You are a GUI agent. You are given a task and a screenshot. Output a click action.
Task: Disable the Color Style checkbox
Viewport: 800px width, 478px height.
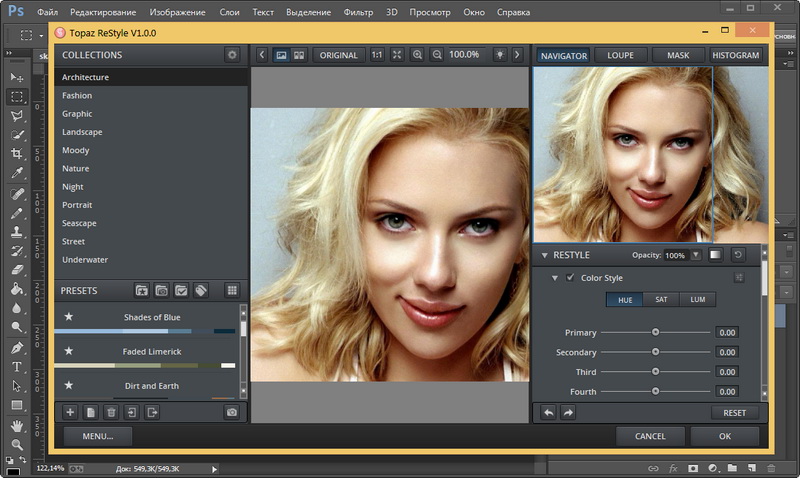[571, 277]
